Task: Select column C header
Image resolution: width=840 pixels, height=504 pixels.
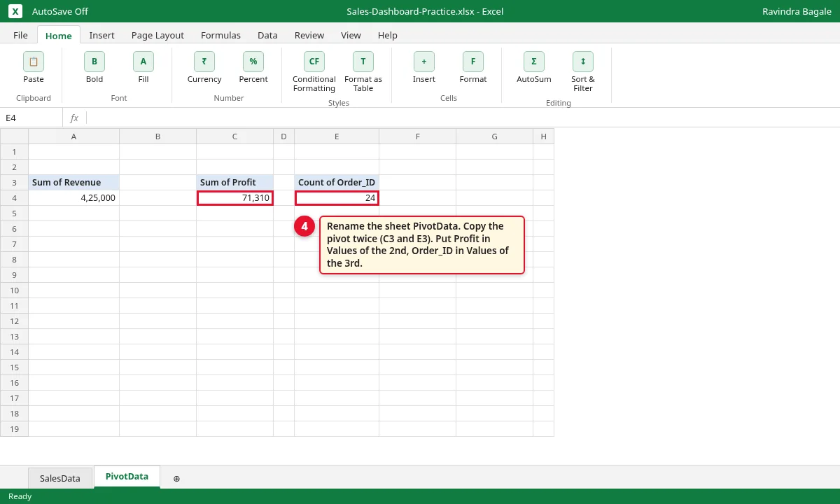Action: tap(235, 136)
